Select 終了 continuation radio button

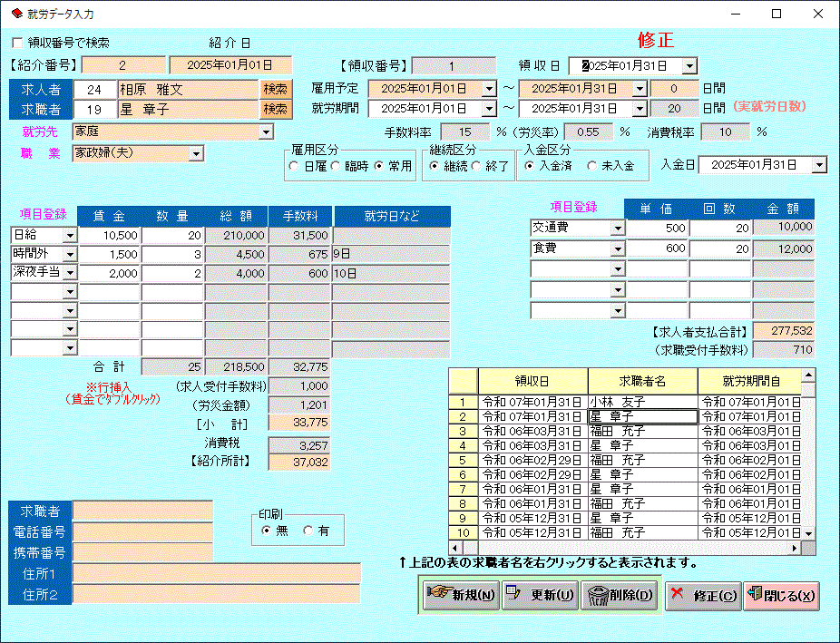coord(476,167)
